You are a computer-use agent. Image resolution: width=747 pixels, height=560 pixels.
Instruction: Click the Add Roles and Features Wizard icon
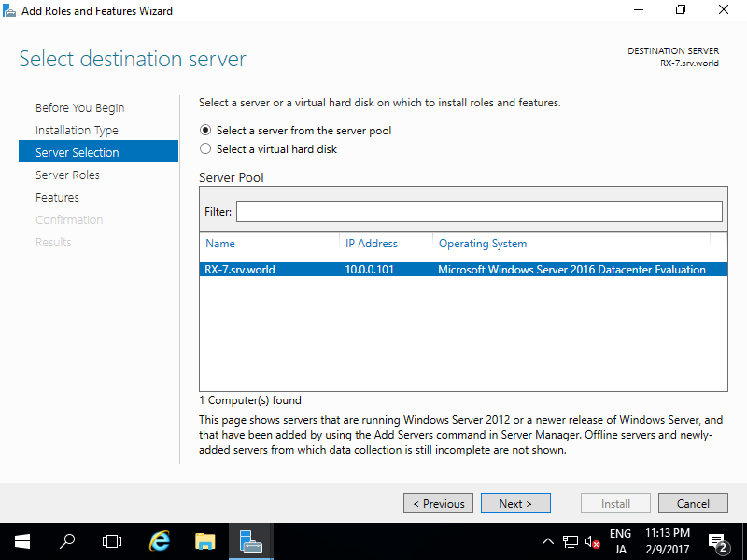tap(9, 10)
